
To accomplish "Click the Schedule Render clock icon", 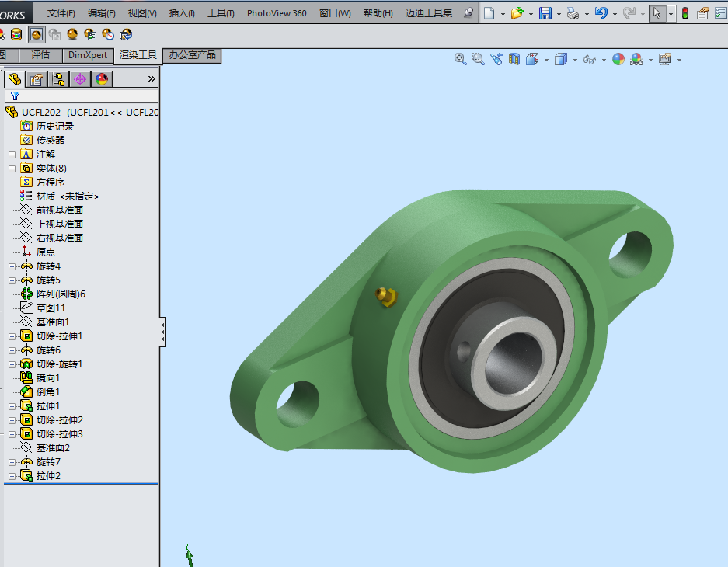I will pos(108,34).
